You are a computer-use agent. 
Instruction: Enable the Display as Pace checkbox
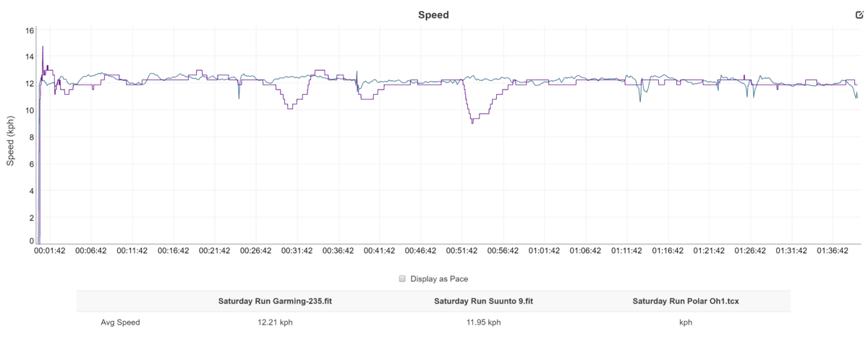[x=402, y=278]
